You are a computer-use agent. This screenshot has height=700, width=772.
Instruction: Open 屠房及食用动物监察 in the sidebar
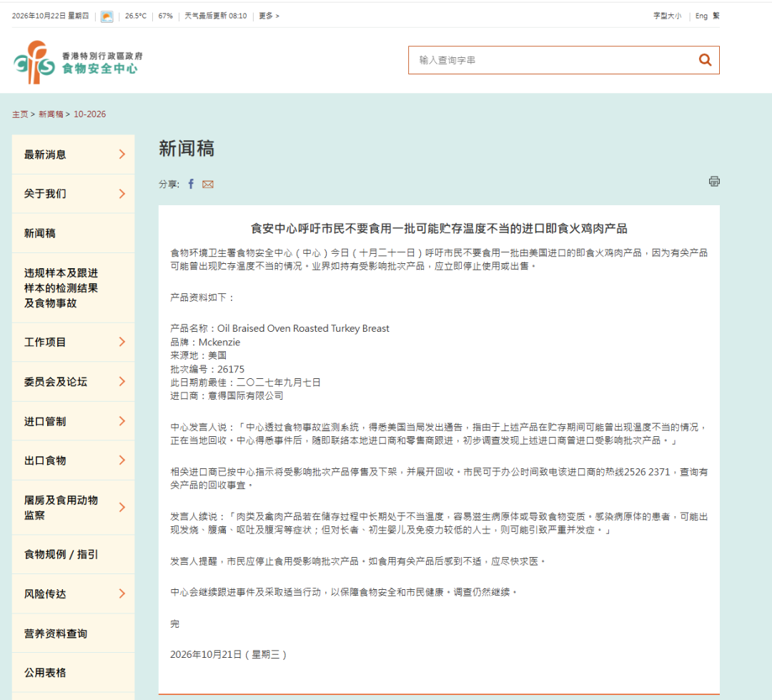pos(61,508)
